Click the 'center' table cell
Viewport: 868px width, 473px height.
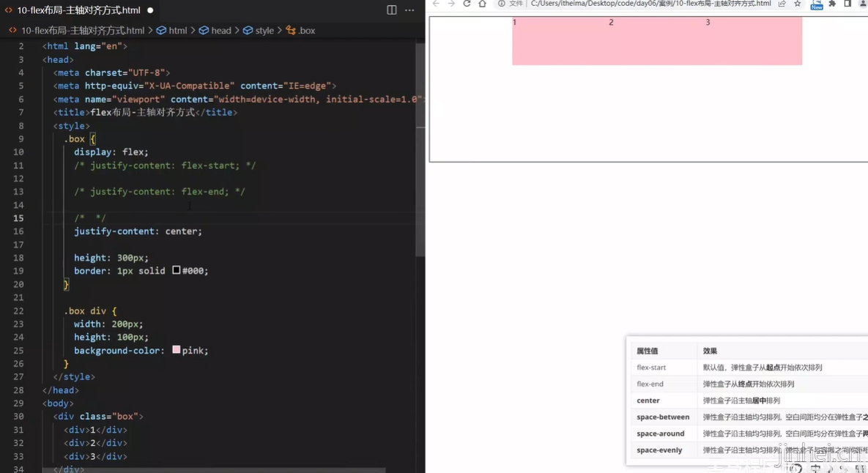point(648,401)
